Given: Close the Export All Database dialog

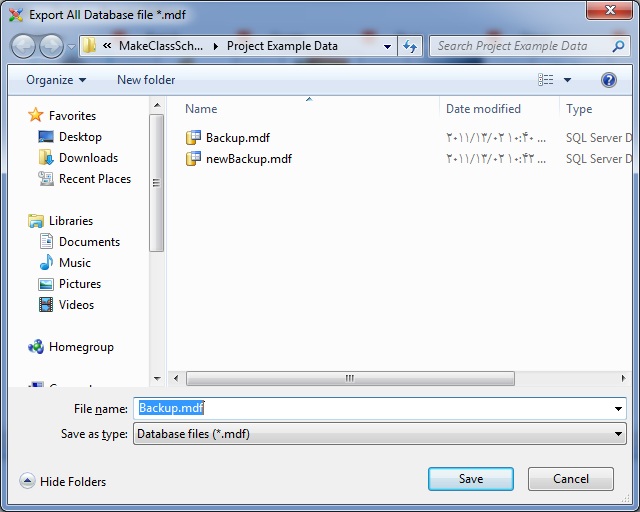Looking at the screenshot, I should click(x=609, y=10).
